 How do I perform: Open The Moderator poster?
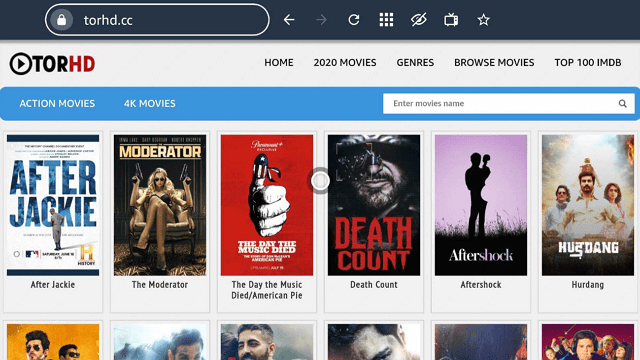160,205
